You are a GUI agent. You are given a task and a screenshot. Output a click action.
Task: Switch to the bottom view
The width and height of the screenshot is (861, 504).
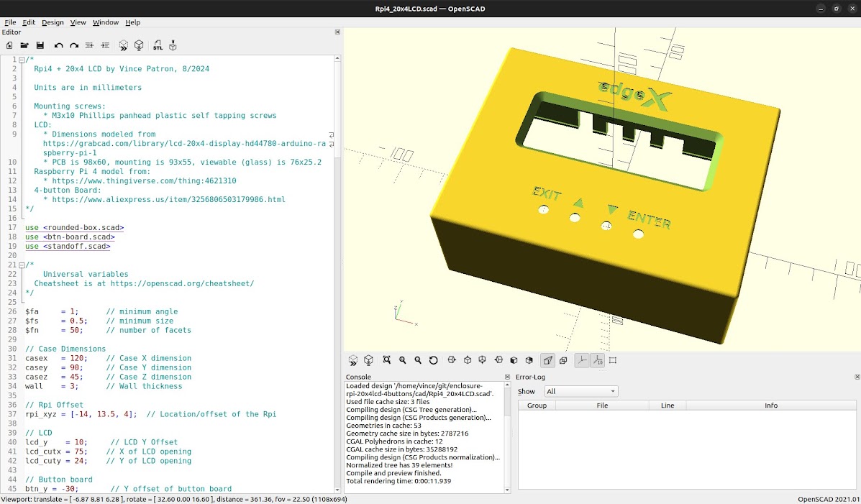point(483,360)
